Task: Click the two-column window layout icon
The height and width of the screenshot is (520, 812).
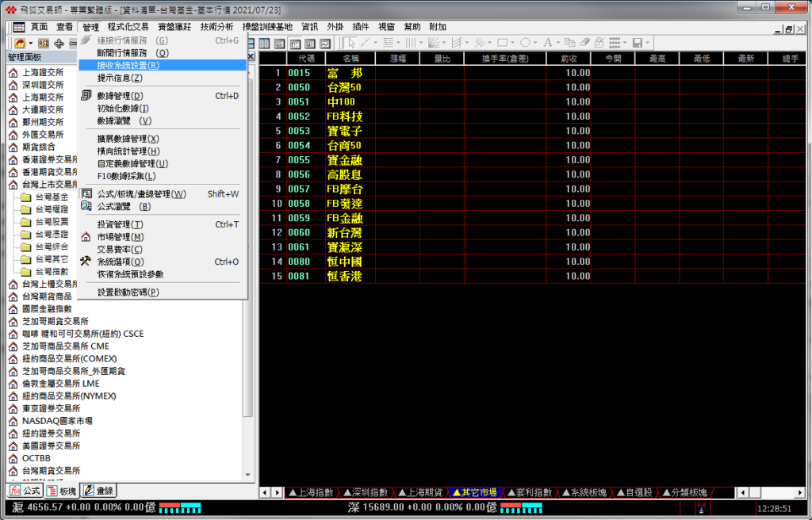Action: click(x=264, y=43)
